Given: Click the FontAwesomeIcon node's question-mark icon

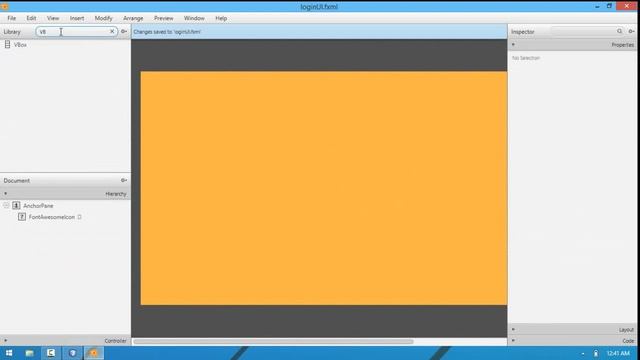Looking at the screenshot, I should [x=22, y=217].
